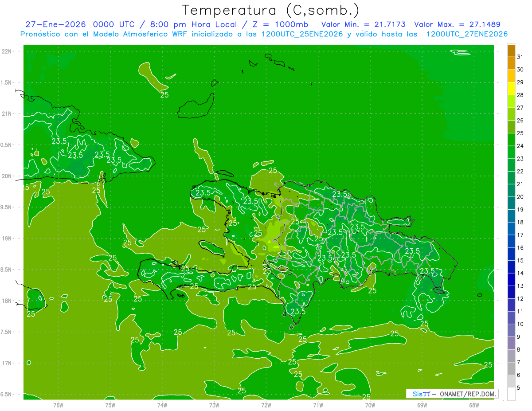Click the color bar label '21'
Screen dimensions: 532x411
tap(520, 184)
